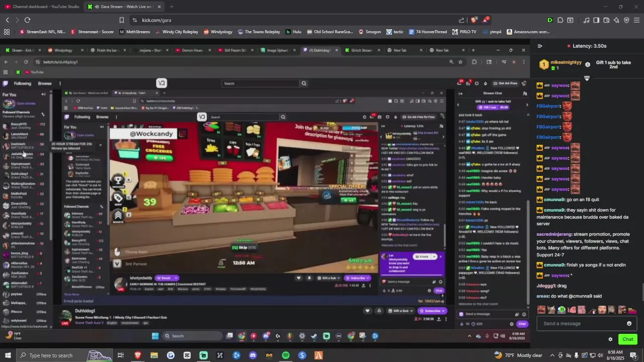Open The Towns Roleplay bookmark

(x=258, y=32)
